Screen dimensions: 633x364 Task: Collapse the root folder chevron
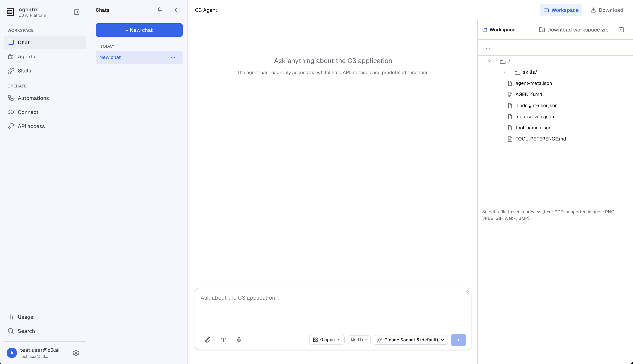point(490,61)
